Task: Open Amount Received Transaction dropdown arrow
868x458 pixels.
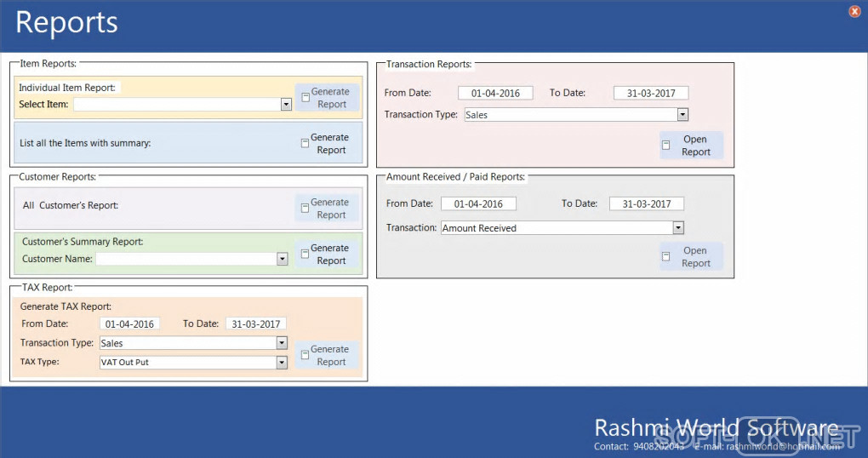Action: coord(679,227)
